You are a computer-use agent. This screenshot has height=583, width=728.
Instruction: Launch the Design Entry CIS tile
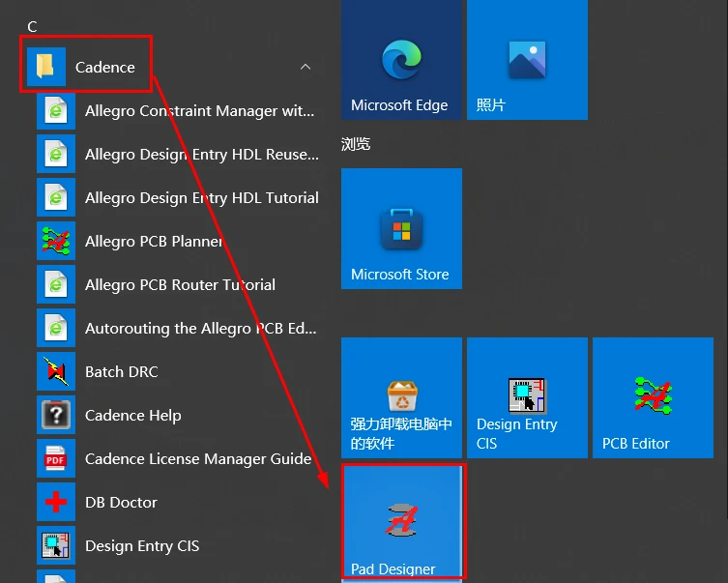click(527, 397)
